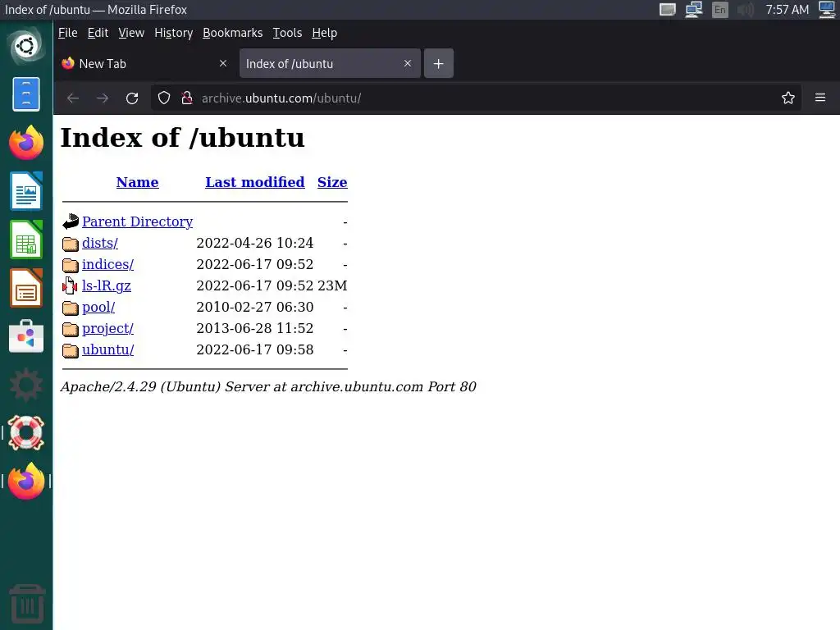
Task: Click the date 2013-06-28 11:52
Action: [255, 328]
